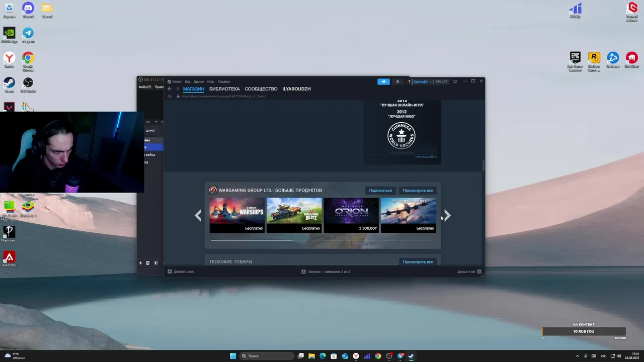
Task: Open Steam help question mark icon
Action: coord(410,81)
